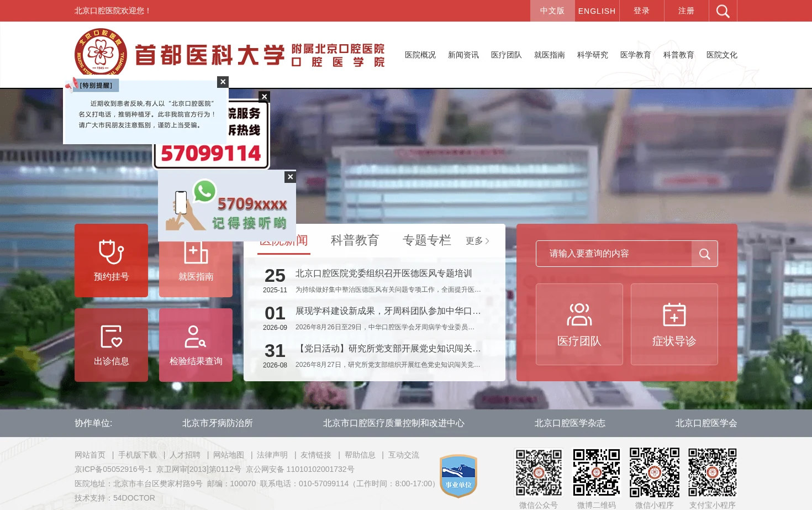Screen dimensions: 812x510
Task: Open 就医指南 nav menu
Action: 550,55
